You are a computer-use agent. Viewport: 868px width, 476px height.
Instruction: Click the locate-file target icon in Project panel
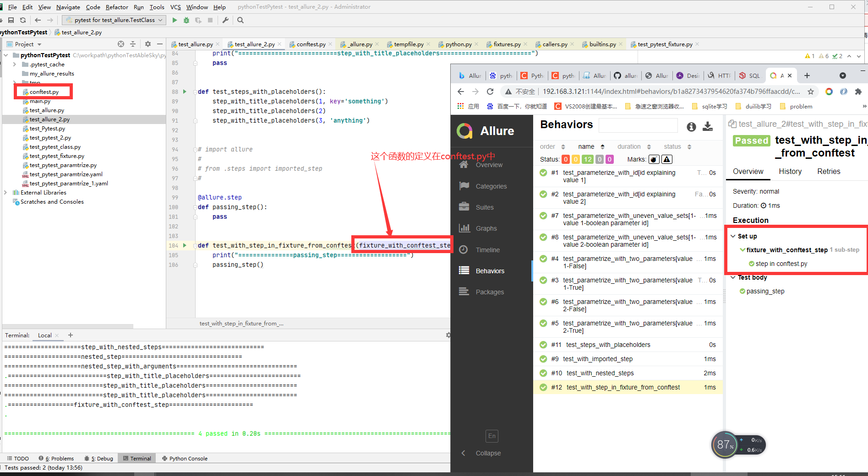[x=121, y=44]
